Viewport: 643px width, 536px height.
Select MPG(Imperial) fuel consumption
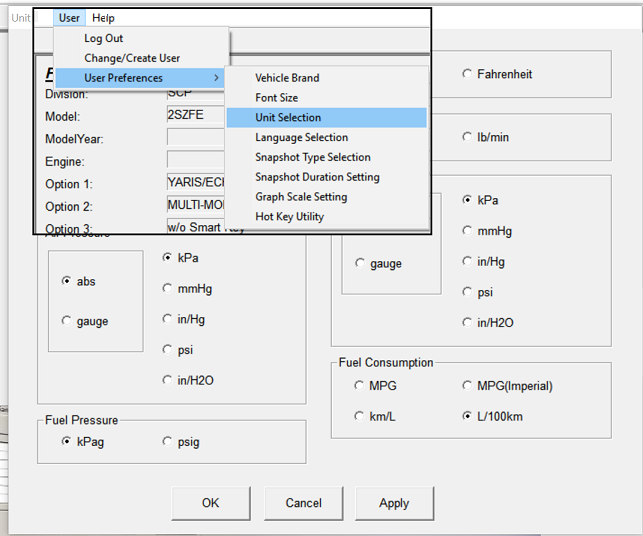[468, 386]
